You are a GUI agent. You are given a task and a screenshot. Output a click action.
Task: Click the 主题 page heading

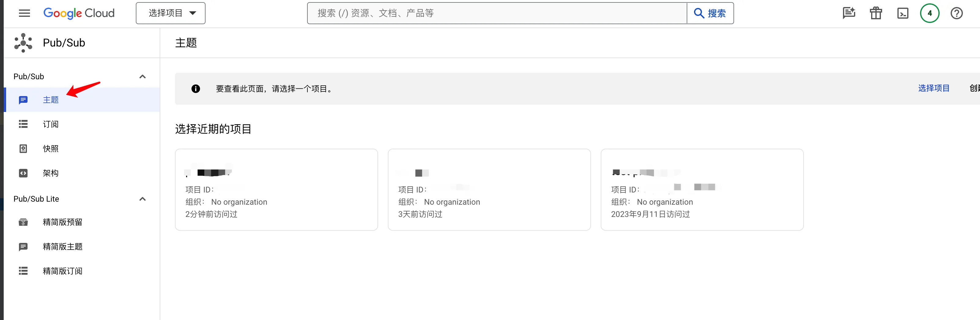pos(186,43)
